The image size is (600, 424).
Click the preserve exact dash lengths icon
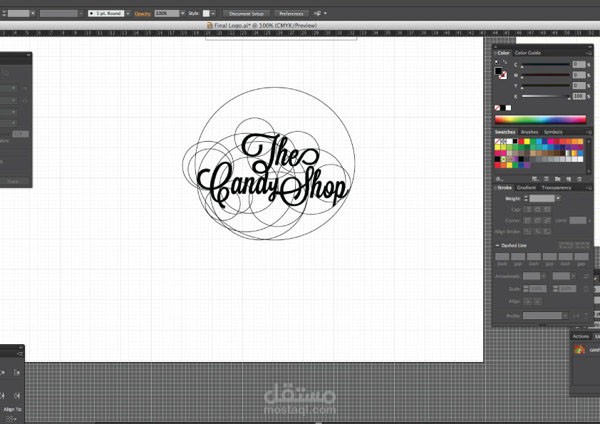coord(566,245)
